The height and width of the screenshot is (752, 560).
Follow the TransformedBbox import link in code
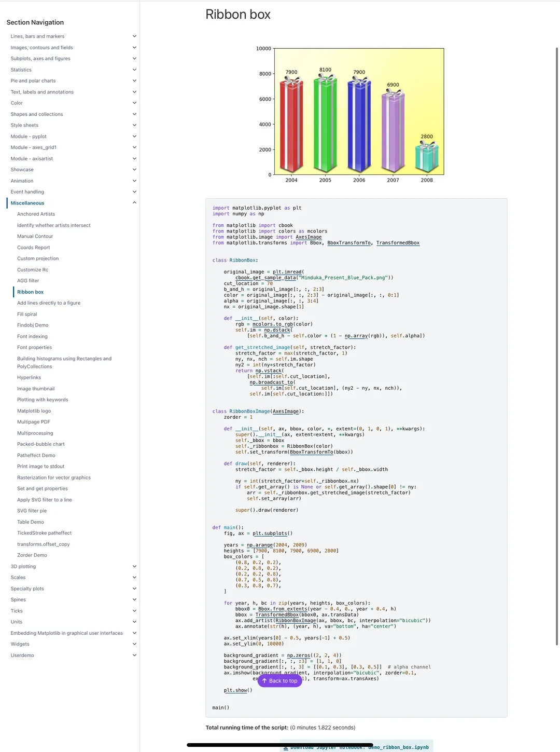(x=398, y=243)
